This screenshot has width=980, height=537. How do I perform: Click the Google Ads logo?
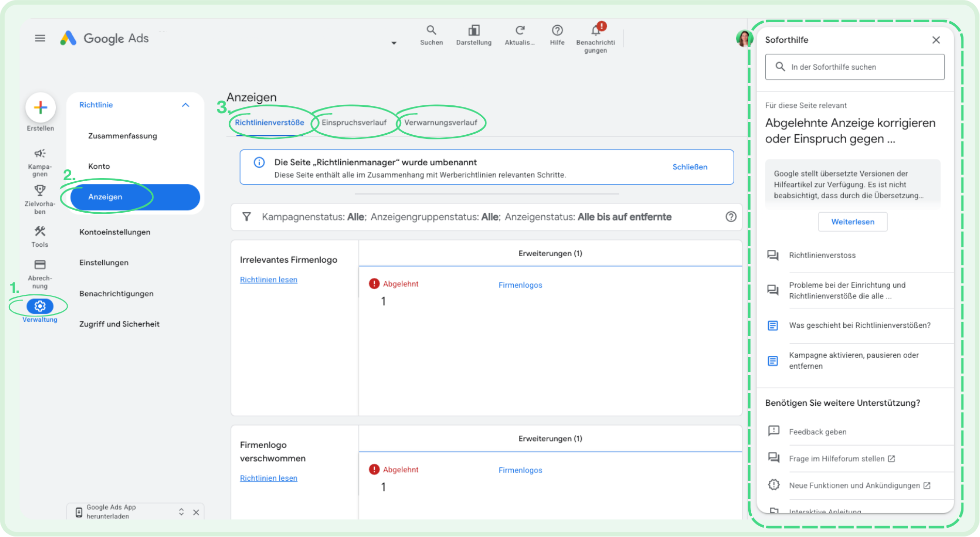[104, 38]
